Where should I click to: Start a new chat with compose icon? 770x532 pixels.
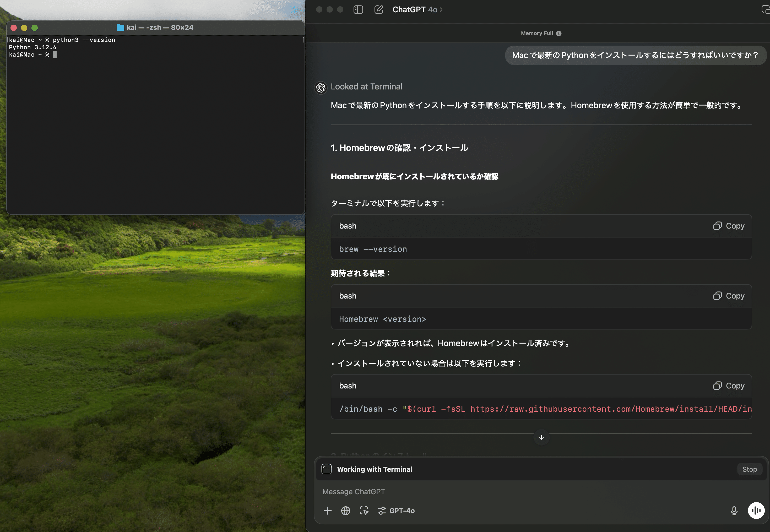[x=379, y=10]
